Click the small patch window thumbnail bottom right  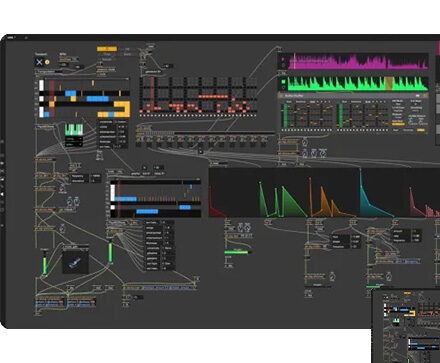406,326
